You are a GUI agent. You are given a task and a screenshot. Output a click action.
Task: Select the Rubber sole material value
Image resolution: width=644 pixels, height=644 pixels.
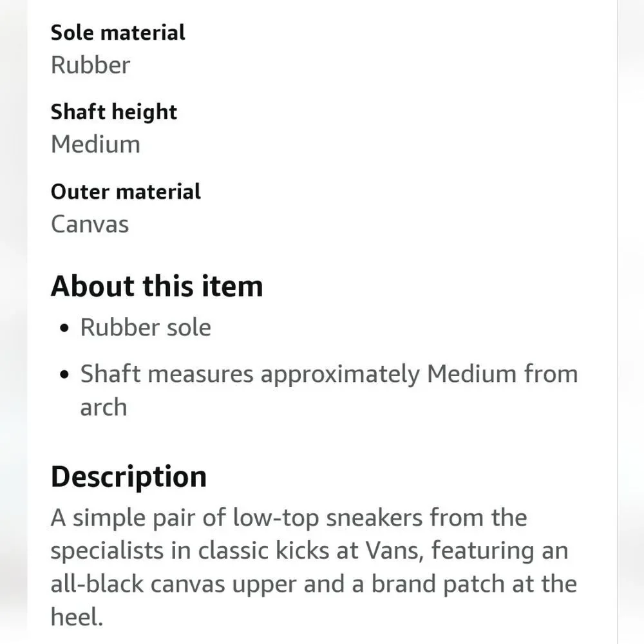click(x=90, y=65)
